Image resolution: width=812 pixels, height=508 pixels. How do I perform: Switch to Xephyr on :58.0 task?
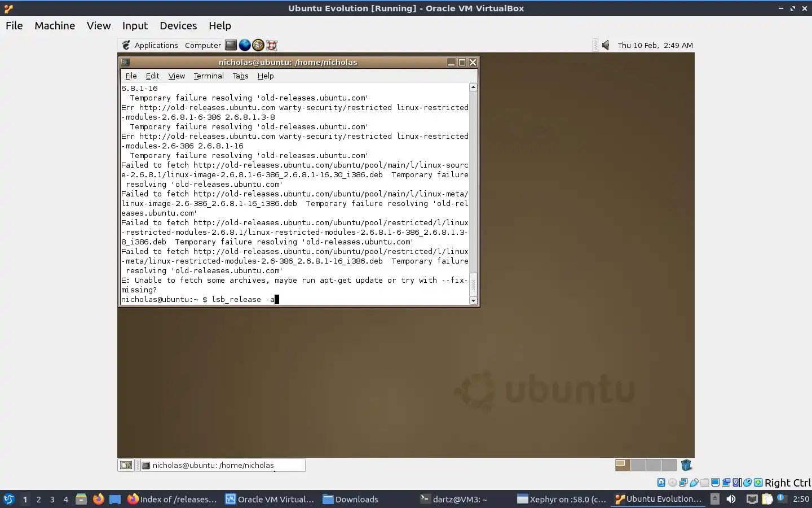pyautogui.click(x=562, y=499)
